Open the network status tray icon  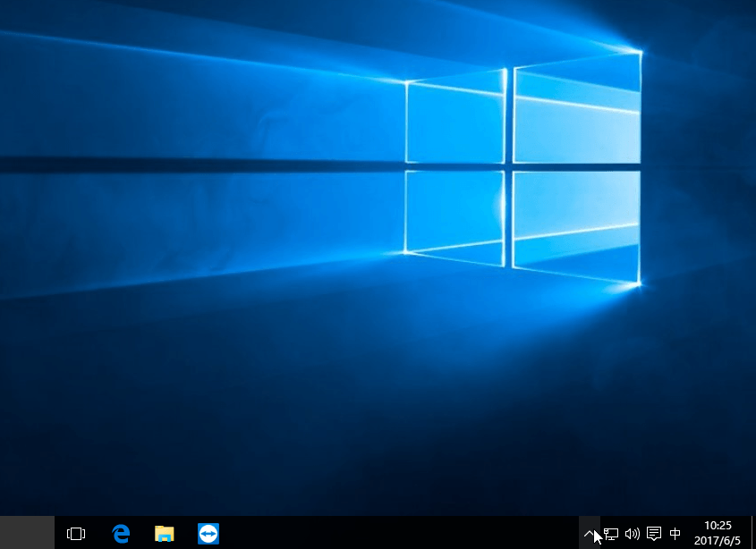point(611,534)
